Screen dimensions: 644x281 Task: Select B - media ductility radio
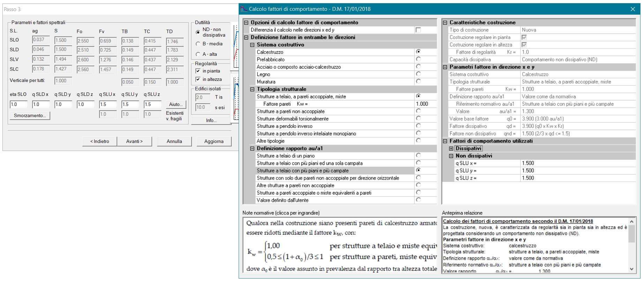click(198, 44)
